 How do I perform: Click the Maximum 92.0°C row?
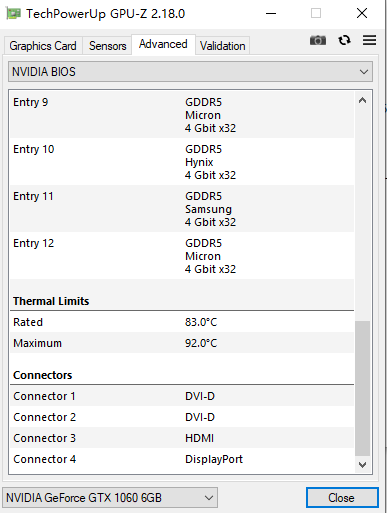click(182, 343)
